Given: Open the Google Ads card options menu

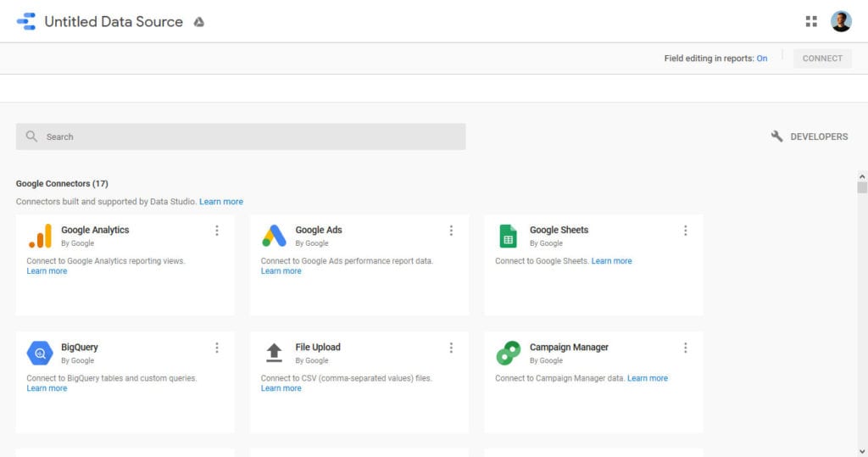Looking at the screenshot, I should coord(451,231).
